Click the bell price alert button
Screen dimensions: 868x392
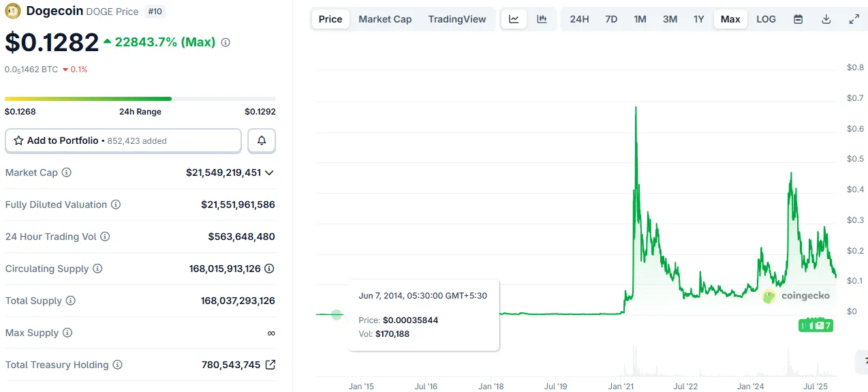[262, 140]
